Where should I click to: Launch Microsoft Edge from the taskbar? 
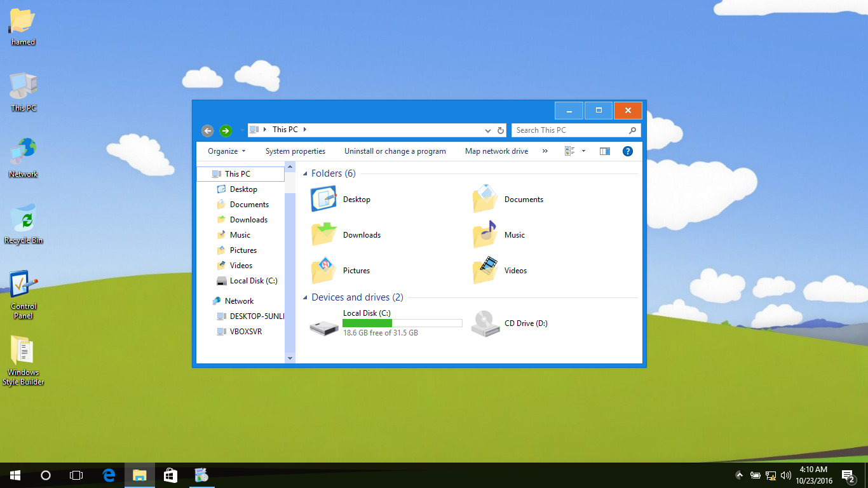(109, 475)
